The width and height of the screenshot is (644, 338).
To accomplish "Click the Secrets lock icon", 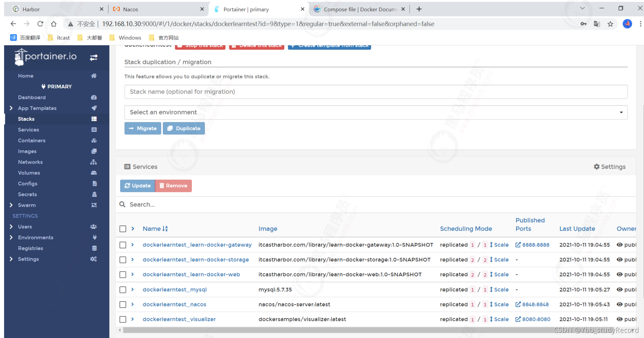I will 94,194.
